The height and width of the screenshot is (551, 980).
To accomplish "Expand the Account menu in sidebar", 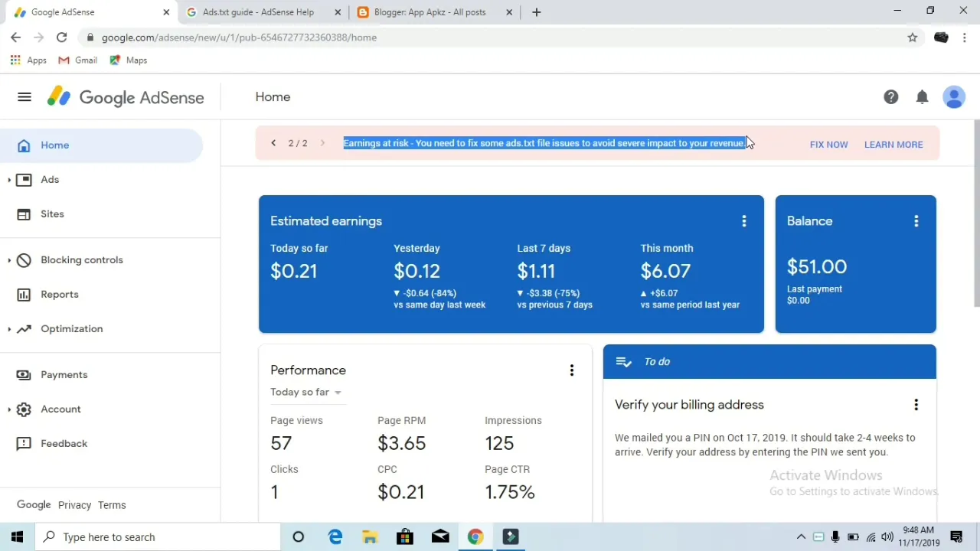I will click(9, 409).
